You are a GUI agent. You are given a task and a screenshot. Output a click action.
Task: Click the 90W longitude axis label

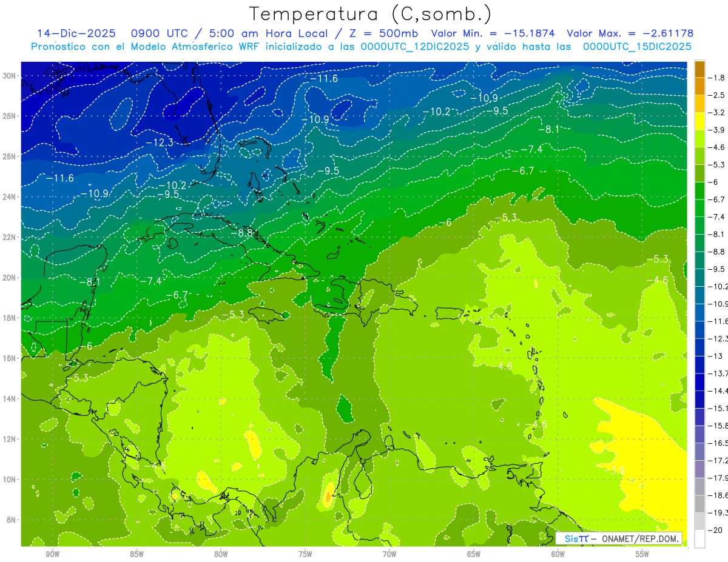point(52,554)
